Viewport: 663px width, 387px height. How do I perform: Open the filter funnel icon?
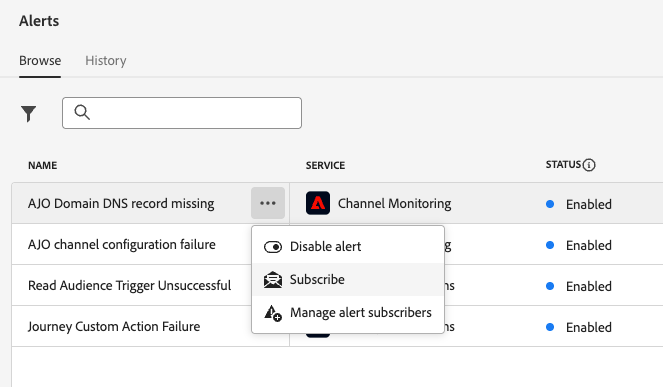click(x=28, y=113)
